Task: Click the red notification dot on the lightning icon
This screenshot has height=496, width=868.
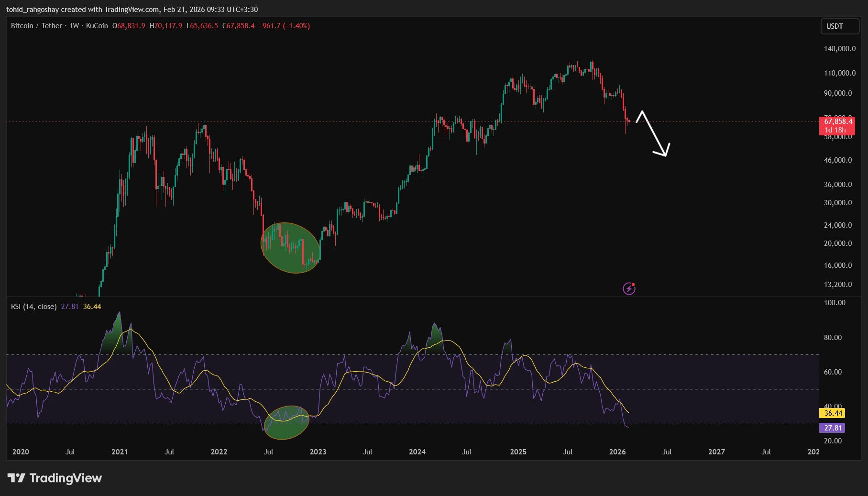Action: click(633, 284)
